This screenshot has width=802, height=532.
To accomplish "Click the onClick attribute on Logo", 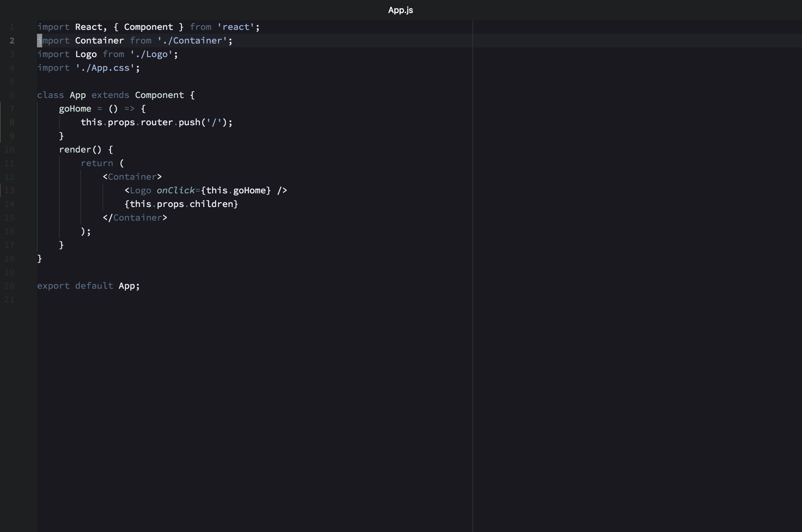I will point(176,190).
